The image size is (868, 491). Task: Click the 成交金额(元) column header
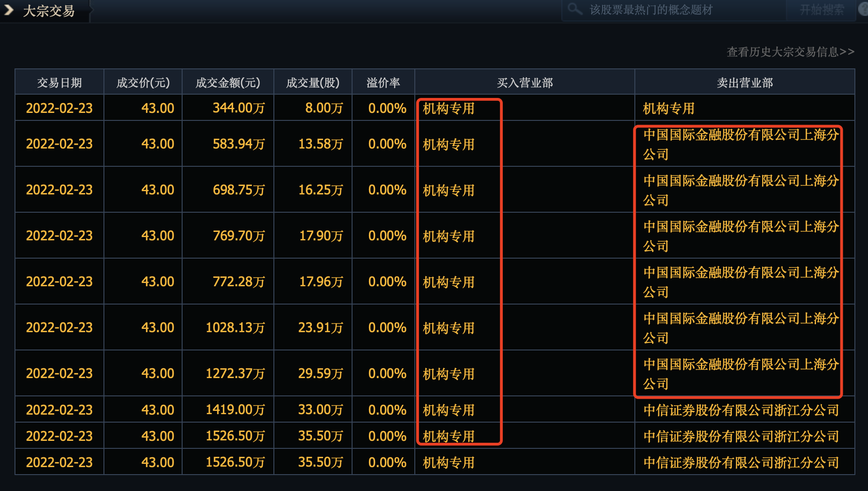coord(228,83)
